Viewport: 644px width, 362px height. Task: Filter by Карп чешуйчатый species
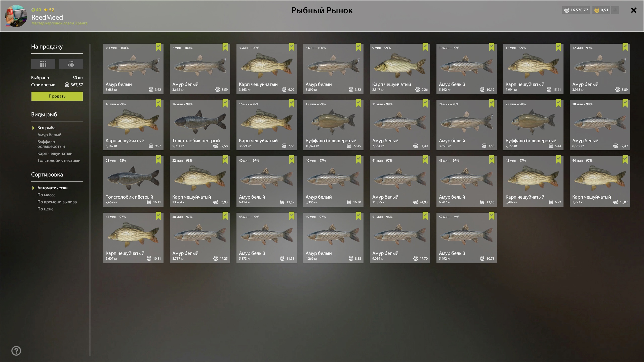[x=55, y=153]
